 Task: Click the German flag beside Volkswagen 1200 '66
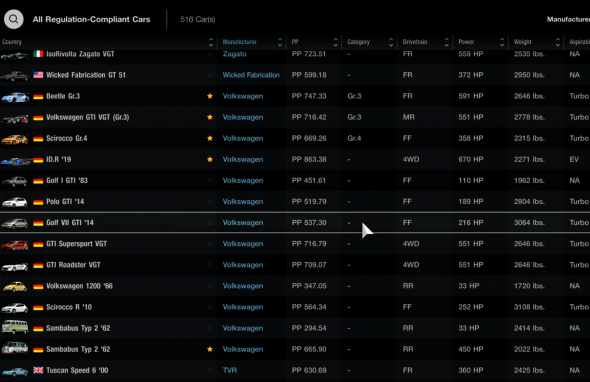(x=38, y=286)
